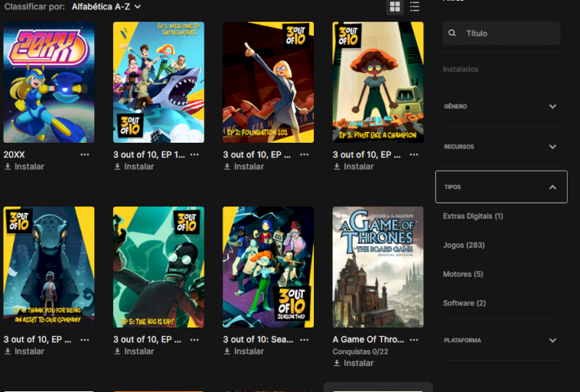Screen dimensions: 580x392
Task: Filter by Jogos (283) type
Action: pos(464,245)
